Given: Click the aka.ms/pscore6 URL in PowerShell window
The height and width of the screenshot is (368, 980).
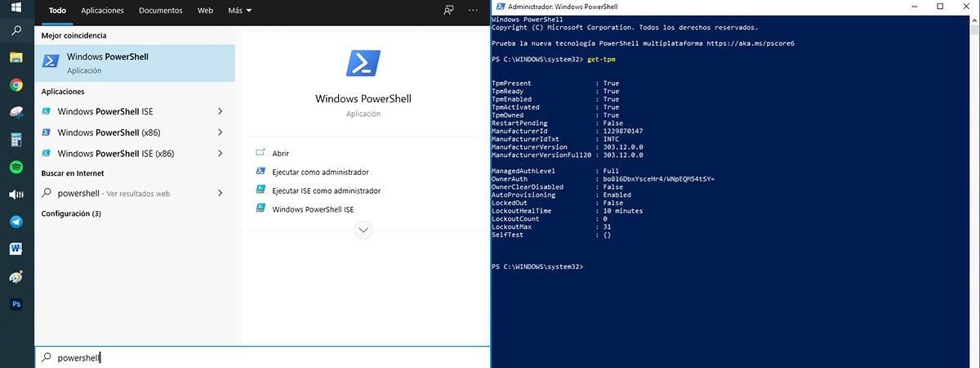Looking at the screenshot, I should click(751, 43).
